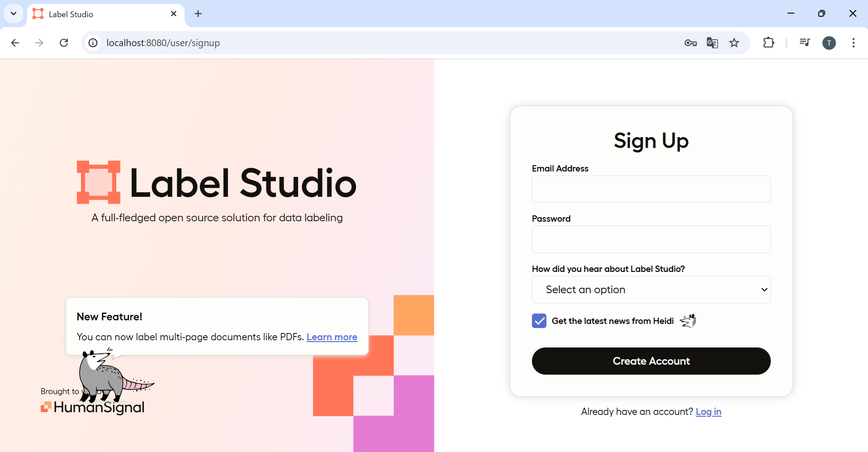Close the Label Studio tab

174,14
